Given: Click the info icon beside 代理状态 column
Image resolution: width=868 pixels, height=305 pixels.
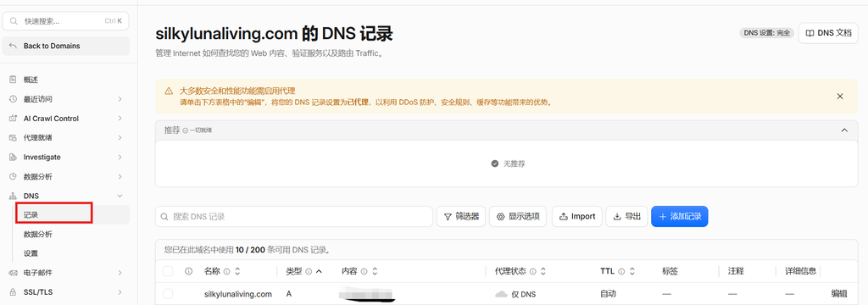Looking at the screenshot, I should tap(532, 271).
